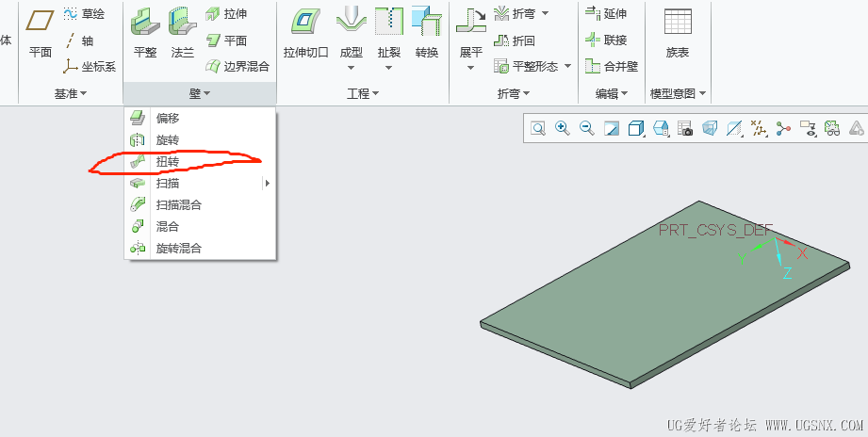Select the 延伸 extend tool
Viewport: 868px width, 437px height.
pyautogui.click(x=606, y=14)
